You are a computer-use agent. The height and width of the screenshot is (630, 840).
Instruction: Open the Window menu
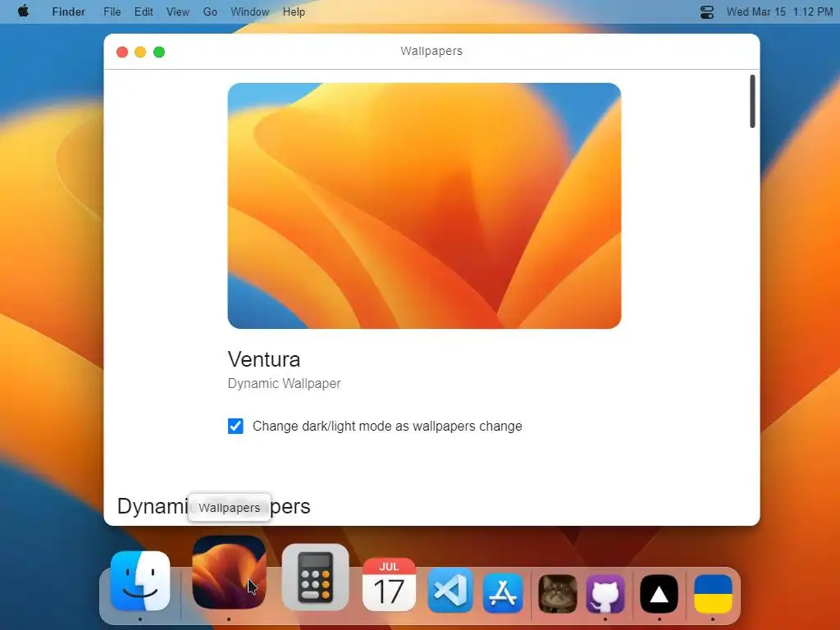tap(249, 11)
